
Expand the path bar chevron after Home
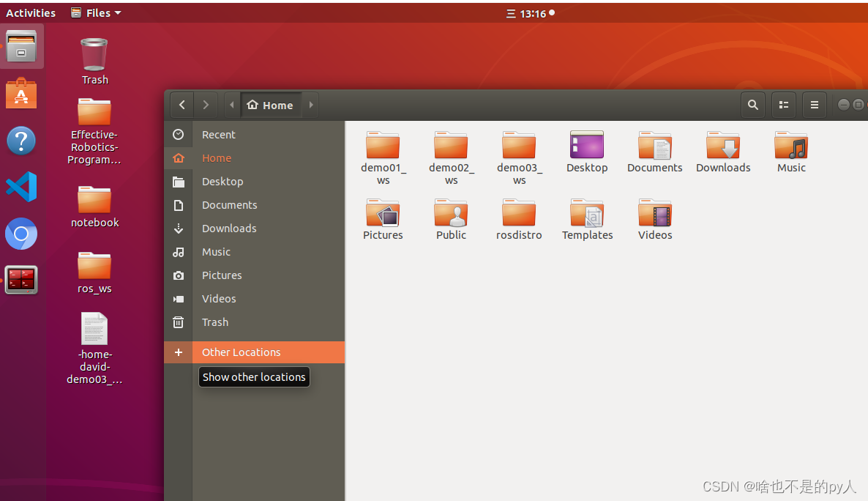click(310, 105)
